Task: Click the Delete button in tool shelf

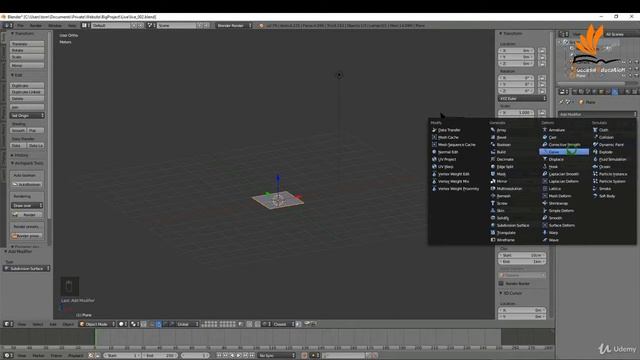Action: pyautogui.click(x=27, y=98)
